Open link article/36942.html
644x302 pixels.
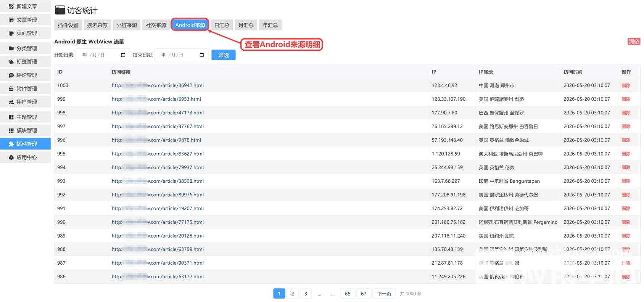[158, 85]
